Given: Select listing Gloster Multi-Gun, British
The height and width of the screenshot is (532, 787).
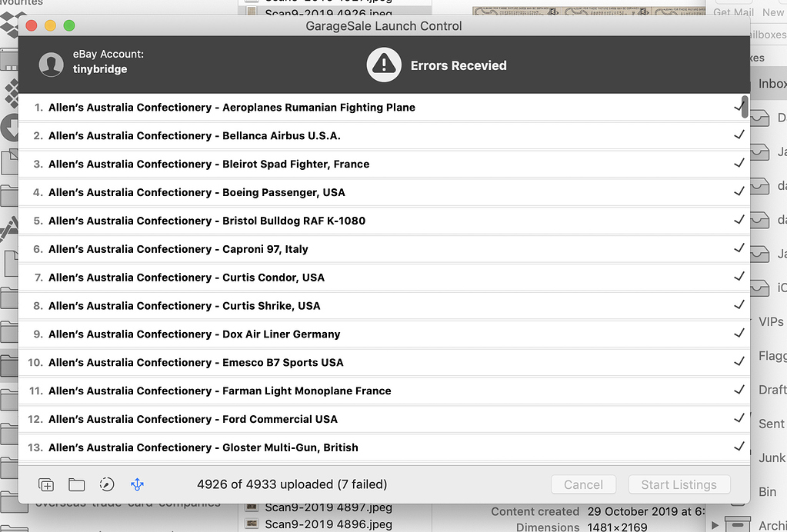Looking at the screenshot, I should click(384, 447).
